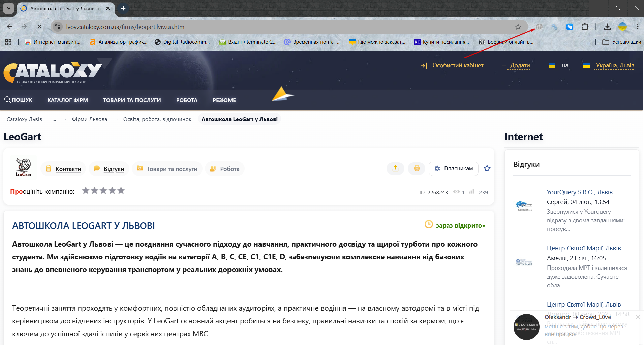Bookmark this page with star icon
The width and height of the screenshot is (644, 345).
[518, 27]
